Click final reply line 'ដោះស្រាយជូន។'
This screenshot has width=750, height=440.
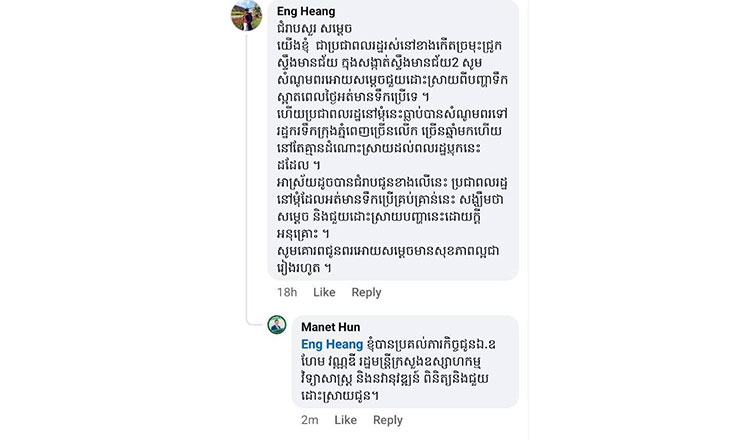click(x=340, y=396)
